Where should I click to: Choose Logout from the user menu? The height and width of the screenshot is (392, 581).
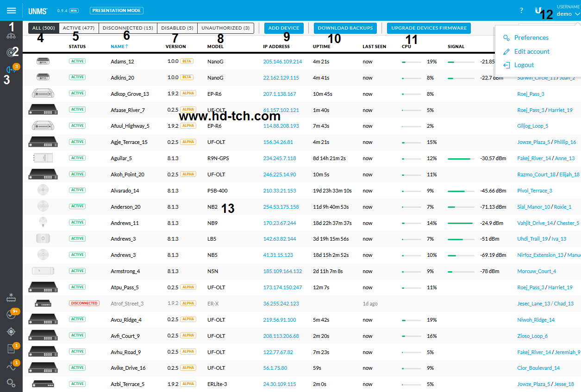[x=524, y=65]
